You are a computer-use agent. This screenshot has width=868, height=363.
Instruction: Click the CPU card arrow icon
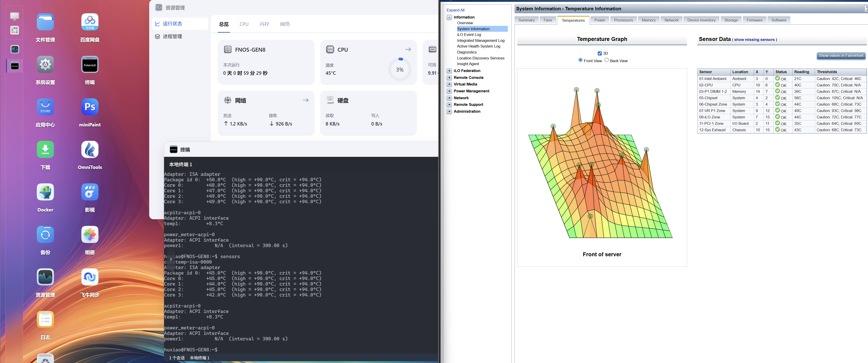coord(408,50)
